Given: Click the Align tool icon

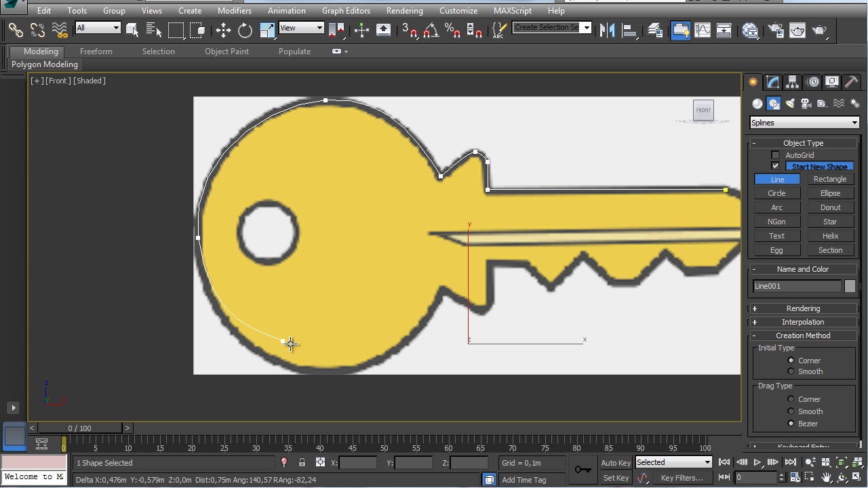Looking at the screenshot, I should coord(629,30).
